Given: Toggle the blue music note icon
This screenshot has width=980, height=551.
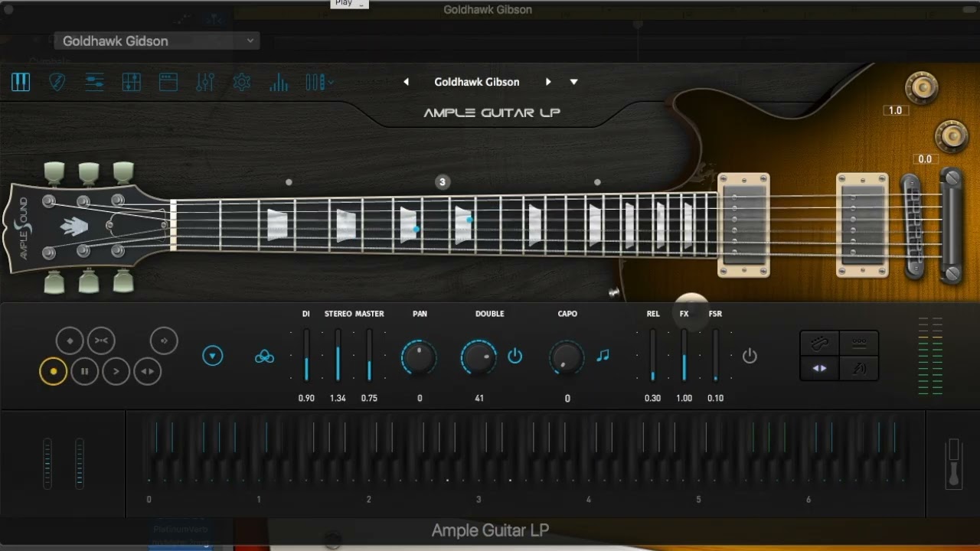Looking at the screenshot, I should pyautogui.click(x=603, y=355).
